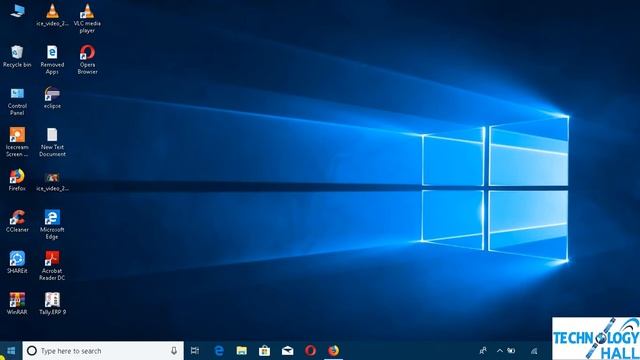This screenshot has height=360, width=640.
Task: Select the This PC computer icon on the desktop
Action: tap(17, 10)
